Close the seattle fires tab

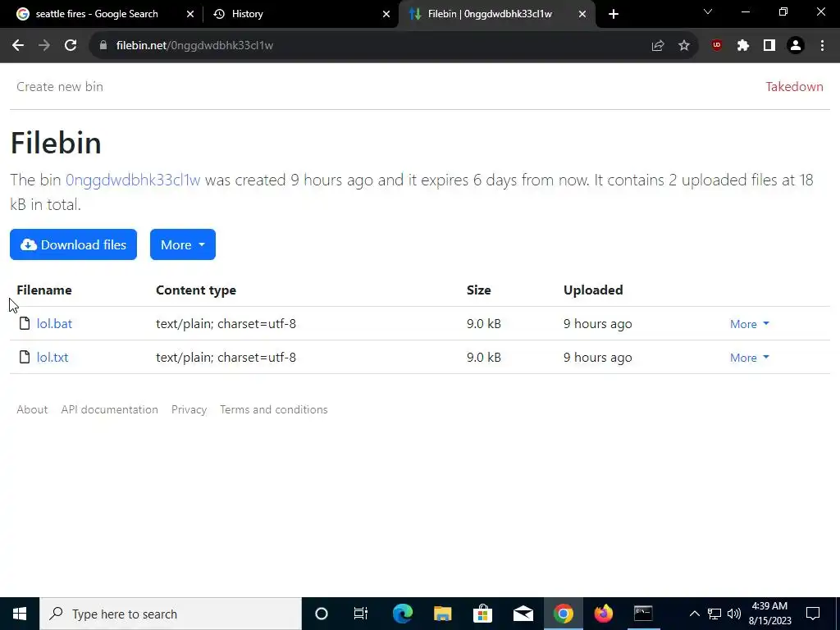point(190,14)
